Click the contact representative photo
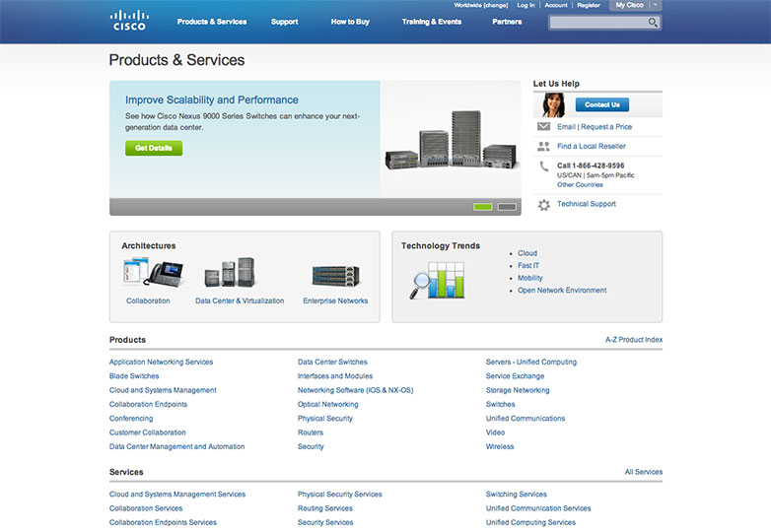The image size is (771, 532). click(553, 105)
